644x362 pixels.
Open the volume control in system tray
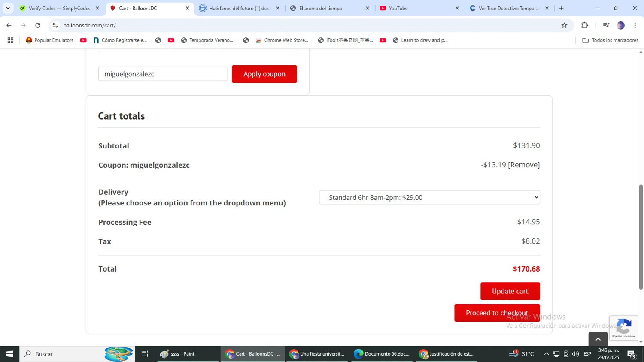click(x=575, y=354)
